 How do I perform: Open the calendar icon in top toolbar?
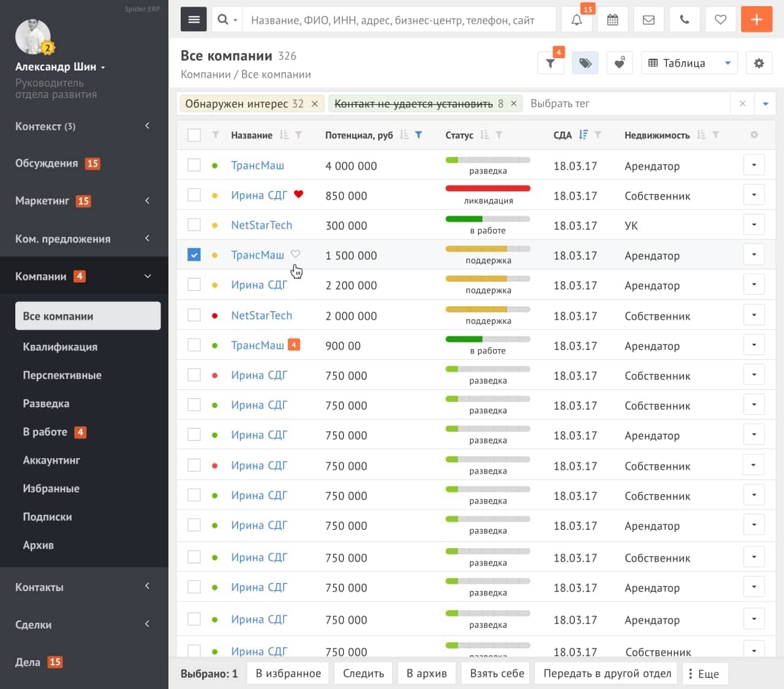point(612,20)
